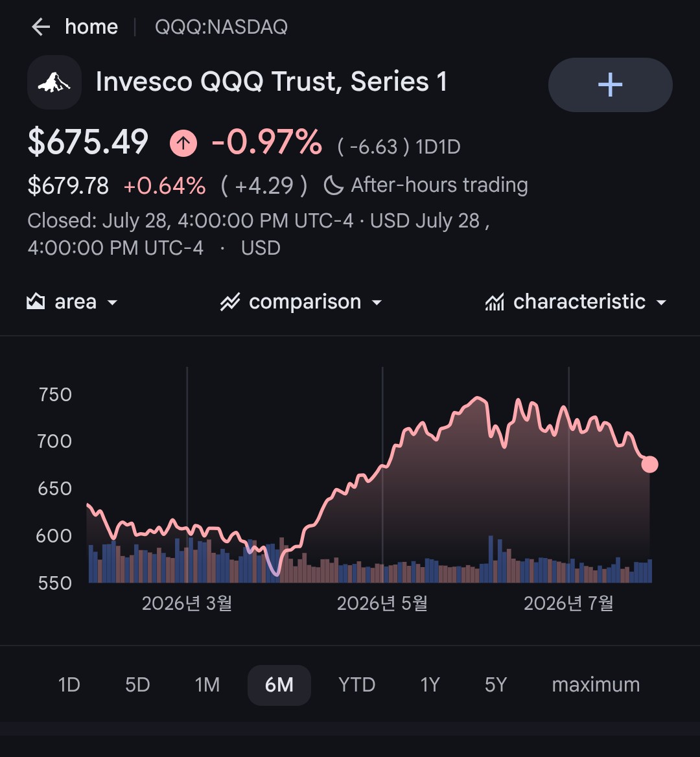
Task: Go to home link
Action: 91,27
